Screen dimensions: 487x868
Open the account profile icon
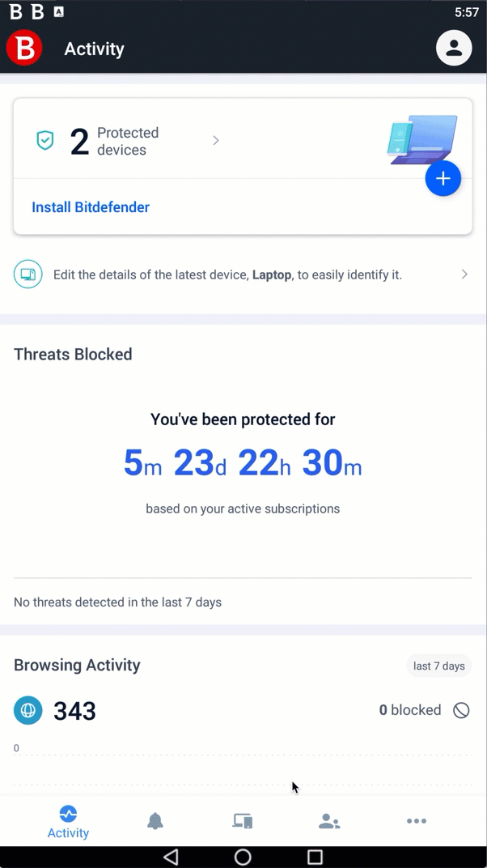click(x=454, y=48)
